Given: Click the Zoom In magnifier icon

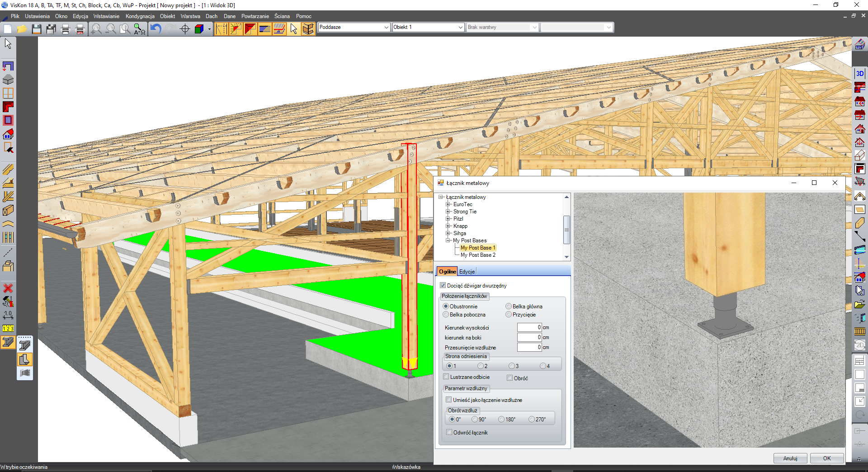Looking at the screenshot, I should point(96,29).
